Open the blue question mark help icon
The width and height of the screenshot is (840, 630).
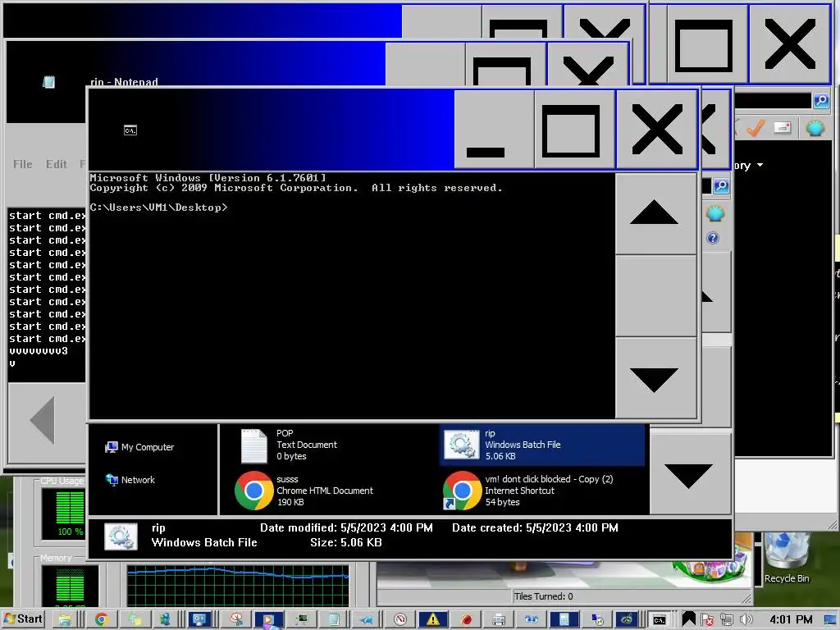713,238
